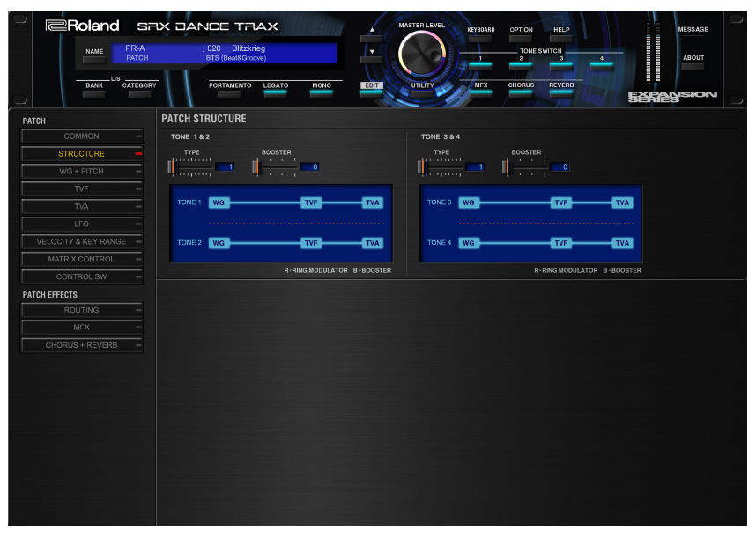Toggle Tone Switch 4

(602, 65)
